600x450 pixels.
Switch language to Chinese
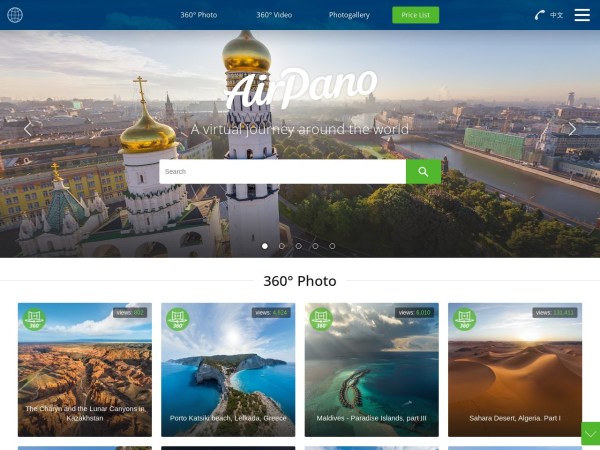click(556, 15)
